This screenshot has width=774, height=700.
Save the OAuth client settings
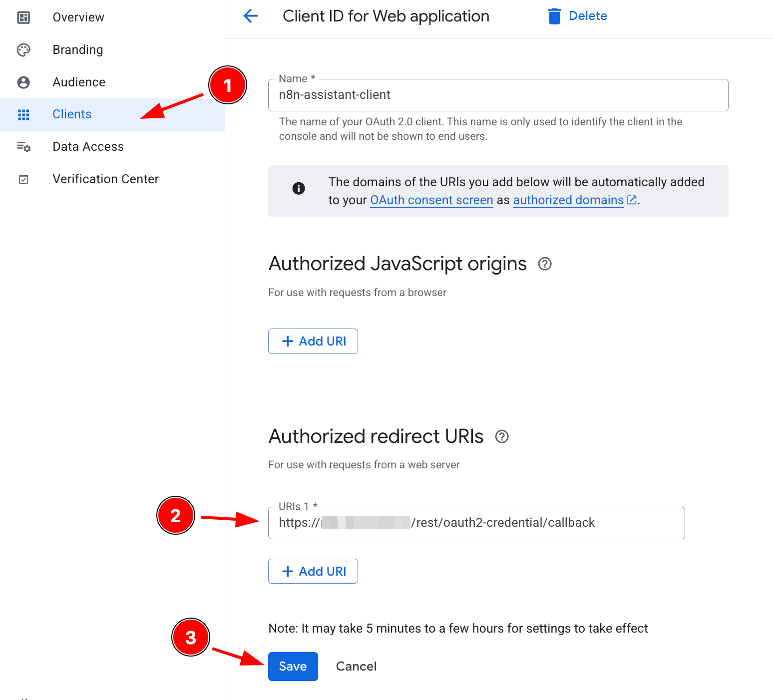click(293, 667)
